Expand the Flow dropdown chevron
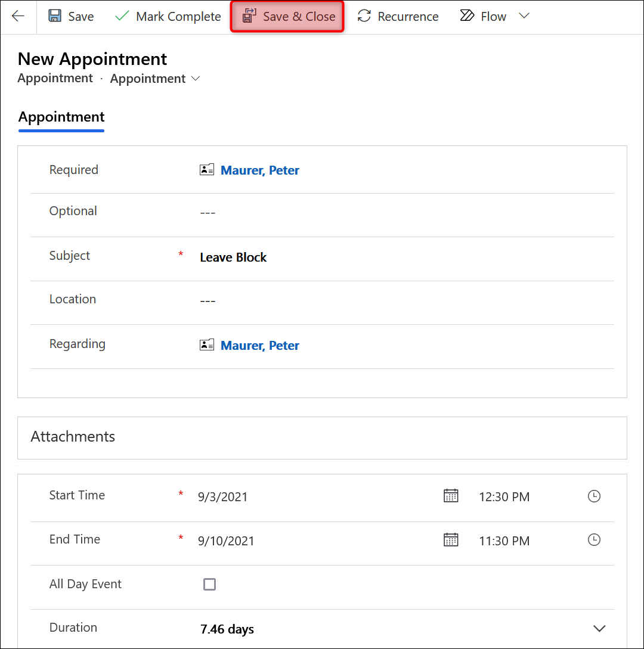The width and height of the screenshot is (644, 649). (524, 16)
